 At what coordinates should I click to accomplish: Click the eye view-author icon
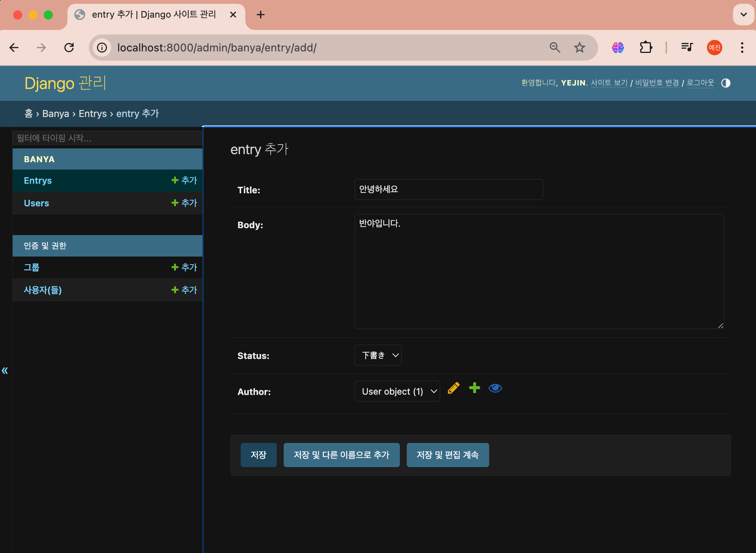[495, 388]
